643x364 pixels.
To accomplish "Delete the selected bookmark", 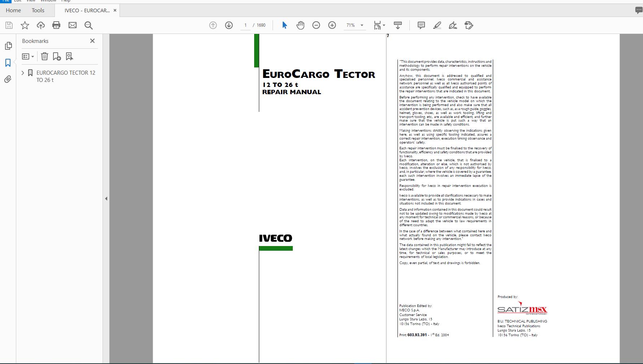I will tap(44, 56).
